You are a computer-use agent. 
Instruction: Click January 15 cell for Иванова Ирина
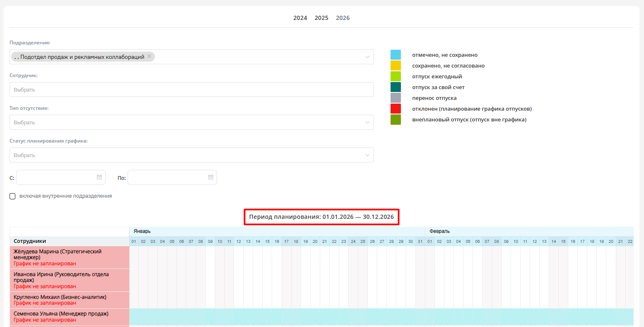(x=267, y=280)
